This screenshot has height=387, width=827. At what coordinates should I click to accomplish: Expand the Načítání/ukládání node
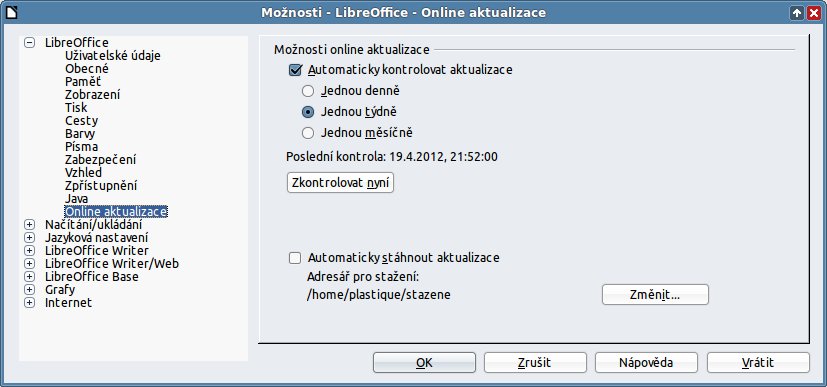click(x=30, y=225)
